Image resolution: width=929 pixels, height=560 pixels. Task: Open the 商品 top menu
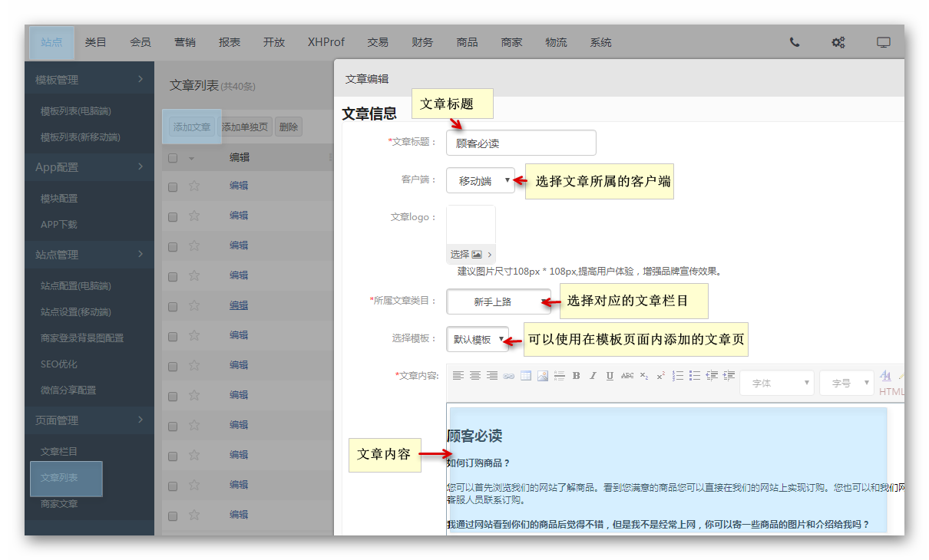[467, 42]
